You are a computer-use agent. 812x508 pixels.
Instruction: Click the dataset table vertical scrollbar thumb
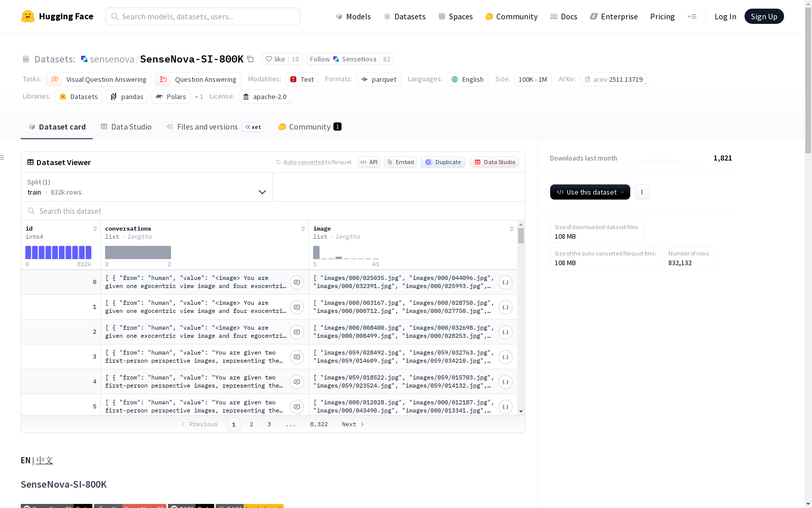[521, 236]
